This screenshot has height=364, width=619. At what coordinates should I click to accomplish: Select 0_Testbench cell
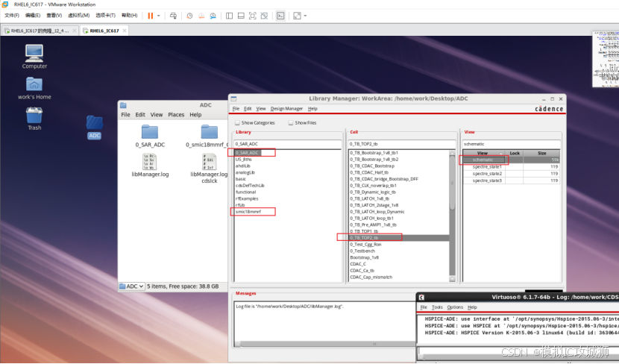tap(362, 251)
